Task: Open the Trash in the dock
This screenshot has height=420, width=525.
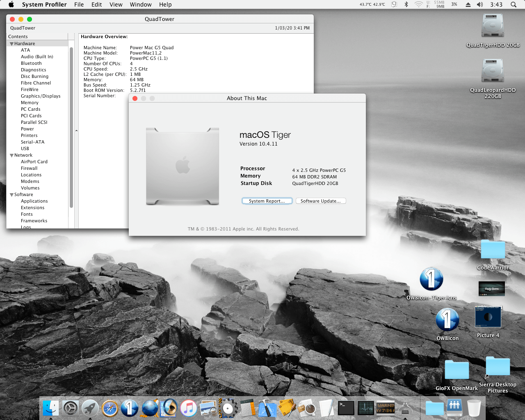Action: (474, 408)
